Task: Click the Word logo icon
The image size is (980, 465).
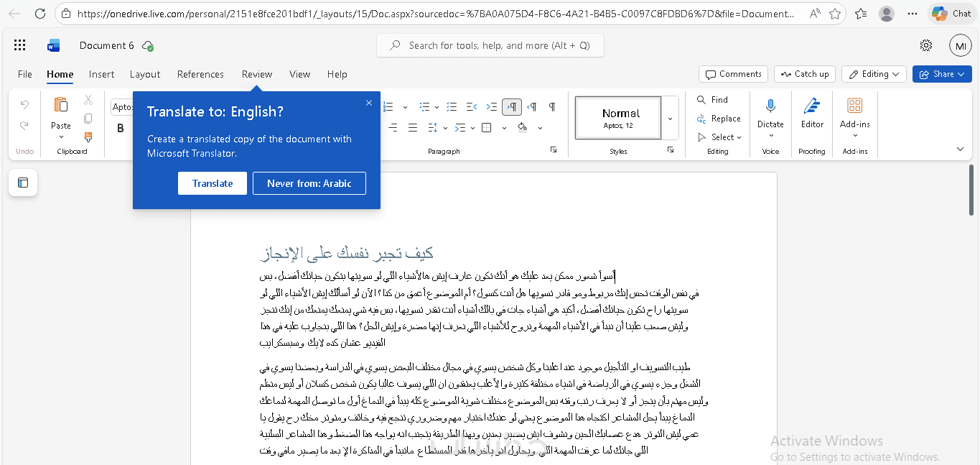Action: pyautogui.click(x=53, y=45)
